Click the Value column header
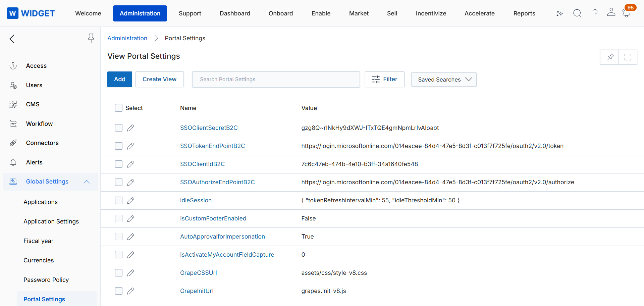The image size is (644, 306). click(309, 108)
